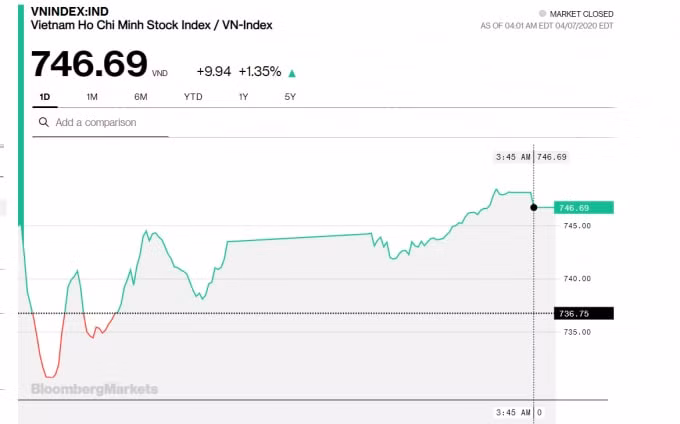Select the 1Y chart range
Viewport: 680px width, 424px height.
pos(243,97)
